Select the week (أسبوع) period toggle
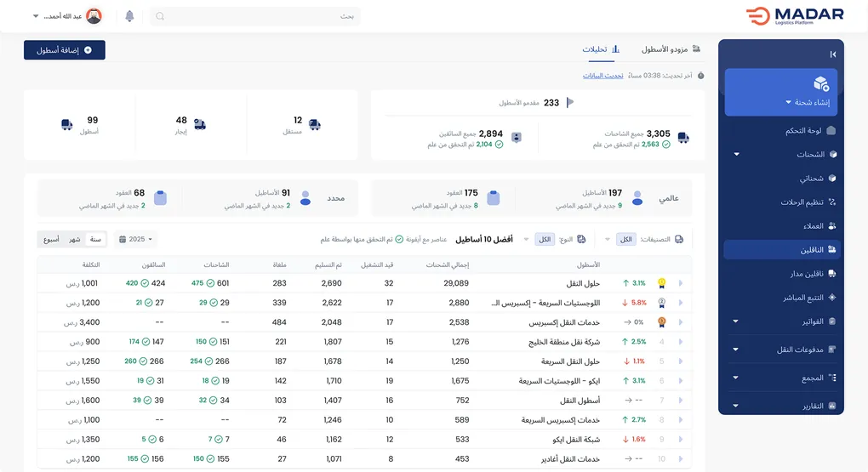Image resolution: width=868 pixels, height=472 pixels. click(52, 240)
